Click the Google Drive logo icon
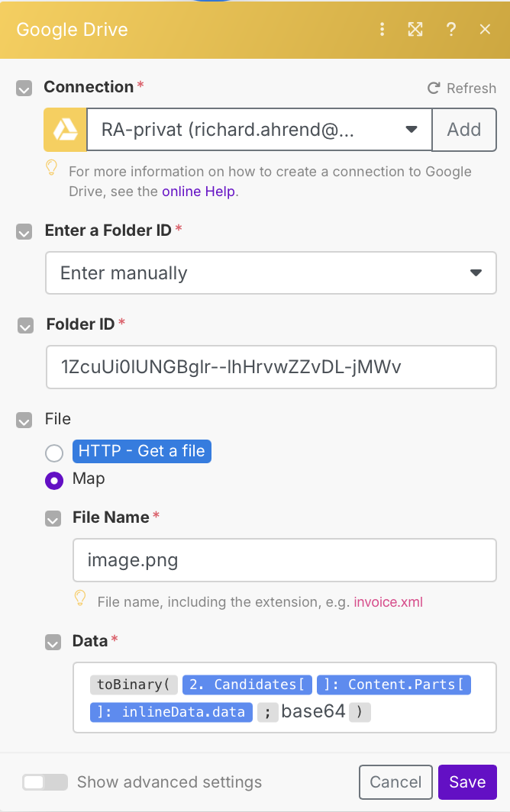510x812 pixels. (x=65, y=130)
